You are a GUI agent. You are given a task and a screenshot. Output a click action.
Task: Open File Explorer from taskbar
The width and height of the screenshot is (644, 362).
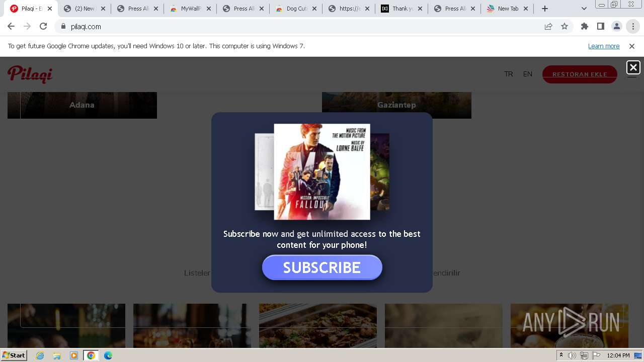[x=57, y=355]
